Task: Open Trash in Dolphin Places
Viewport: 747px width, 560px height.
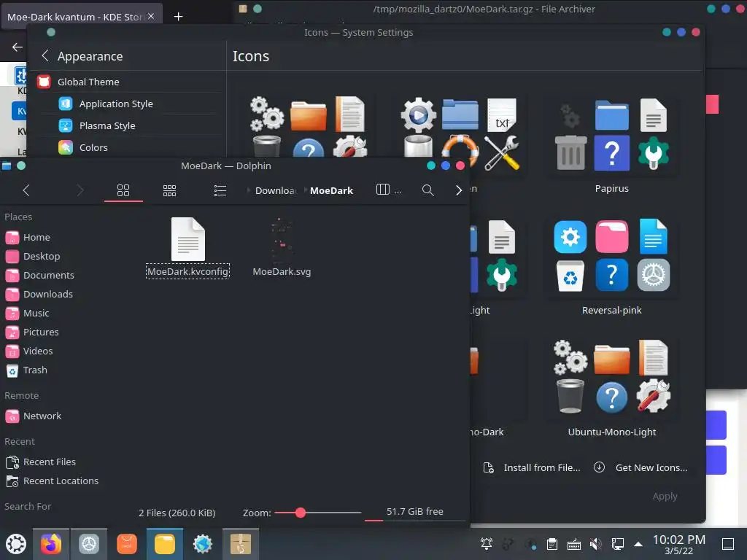Action: pyautogui.click(x=35, y=370)
